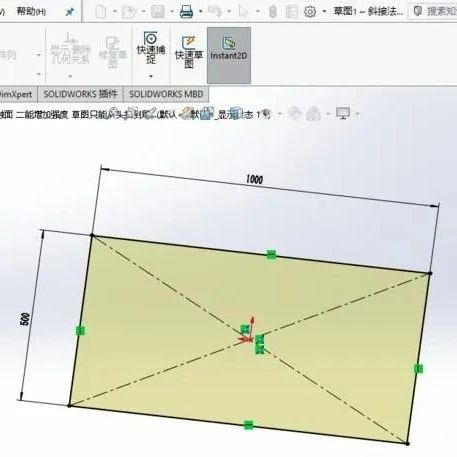The width and height of the screenshot is (457, 457).
Task: Select the rectangle's top-right corner point
Action: pos(430,273)
